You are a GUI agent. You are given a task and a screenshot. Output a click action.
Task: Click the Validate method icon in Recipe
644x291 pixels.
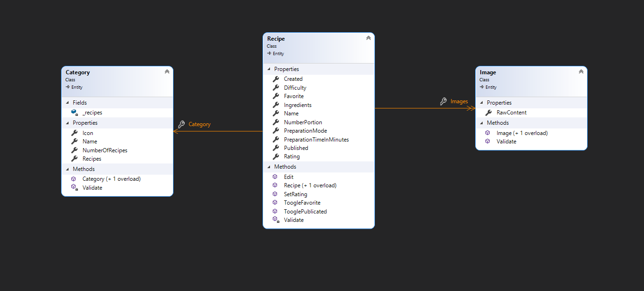(276, 220)
